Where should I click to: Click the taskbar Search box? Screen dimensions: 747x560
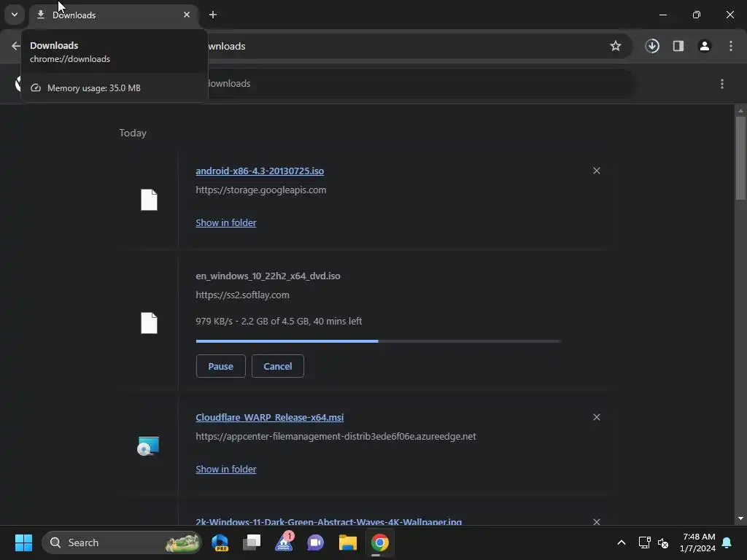[x=122, y=542]
